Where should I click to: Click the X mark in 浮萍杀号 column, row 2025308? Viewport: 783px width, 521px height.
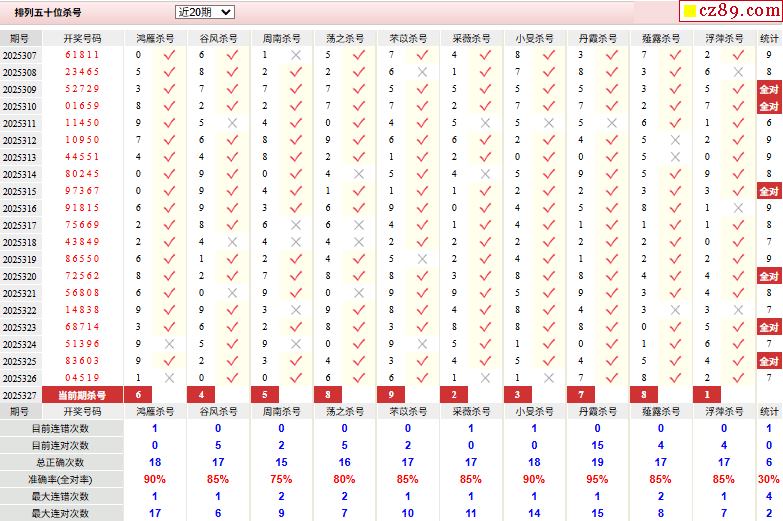738,72
